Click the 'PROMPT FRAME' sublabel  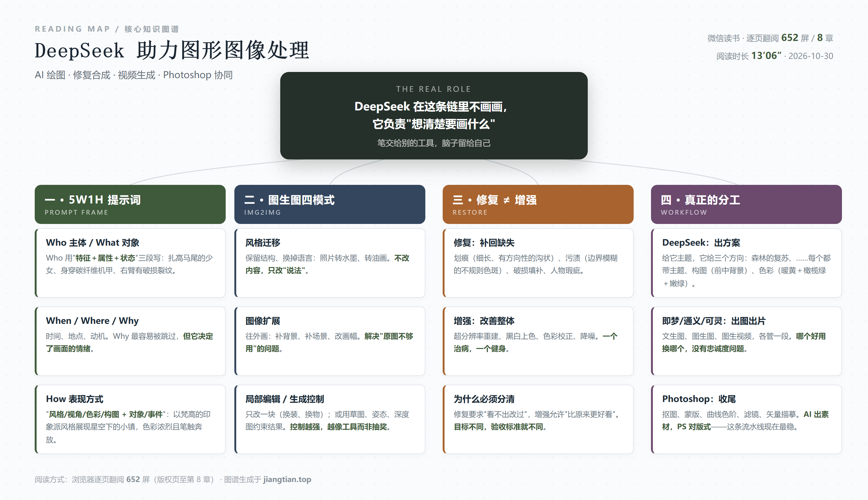[x=77, y=212]
